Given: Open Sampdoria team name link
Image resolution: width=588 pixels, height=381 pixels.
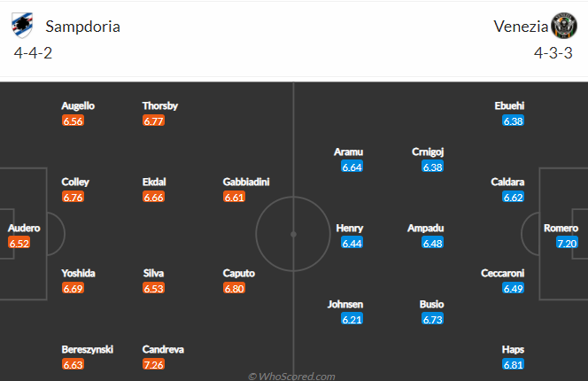Looking at the screenshot, I should coord(83,27).
